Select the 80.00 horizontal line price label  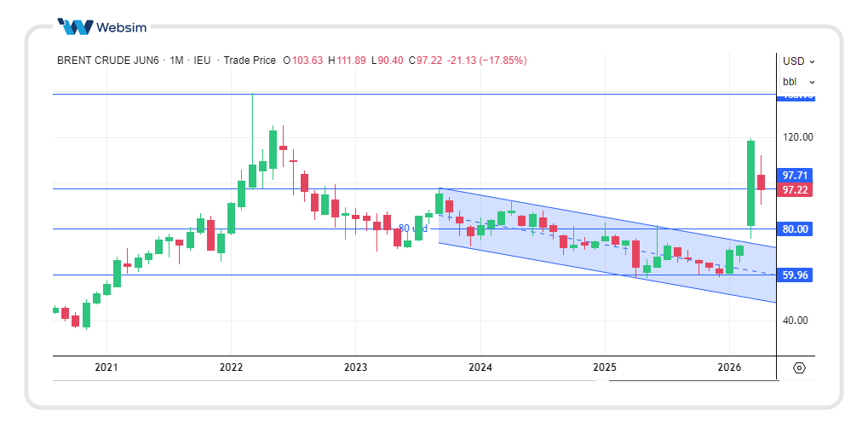(795, 229)
